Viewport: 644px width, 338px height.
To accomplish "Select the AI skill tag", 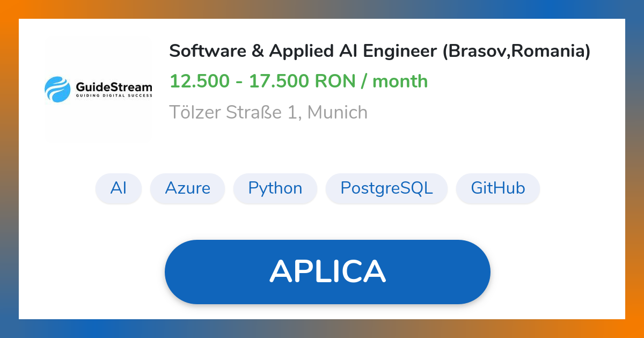I will (119, 188).
